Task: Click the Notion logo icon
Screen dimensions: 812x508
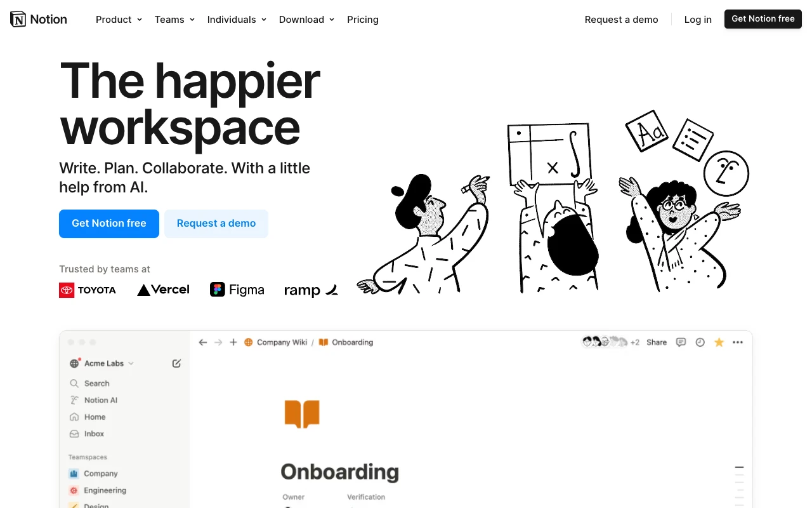Action: pyautogui.click(x=18, y=19)
